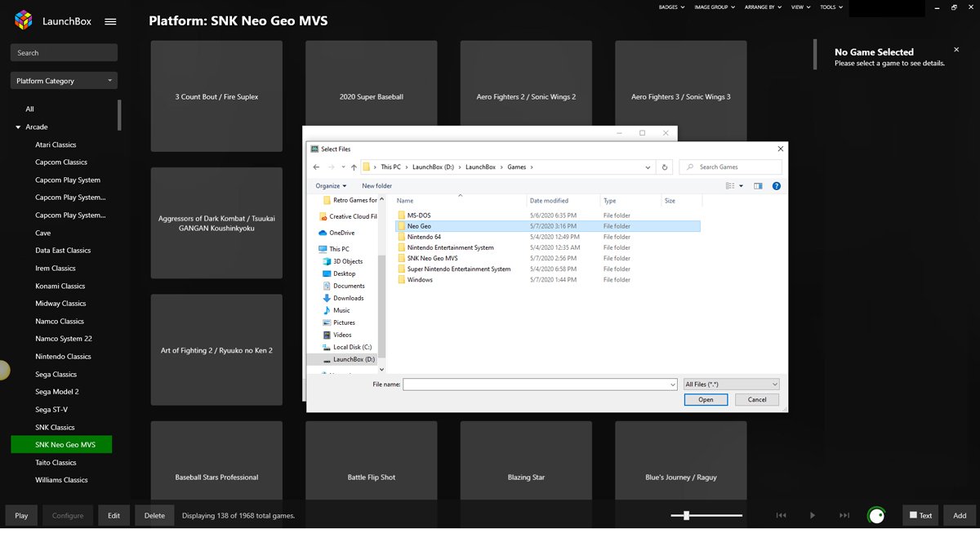Open OneDrive in navigation pane
Image resolution: width=980 pixels, height=551 pixels.
tap(341, 233)
